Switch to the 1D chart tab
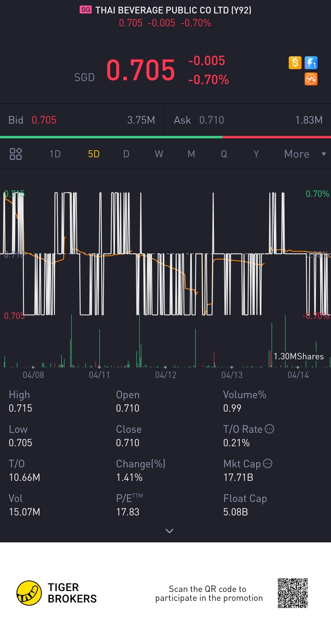 click(55, 154)
